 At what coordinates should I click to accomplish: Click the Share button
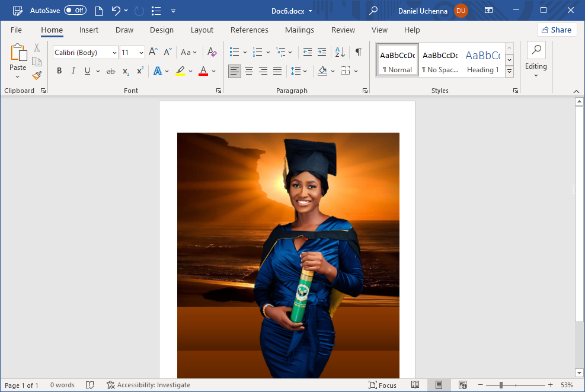point(557,30)
